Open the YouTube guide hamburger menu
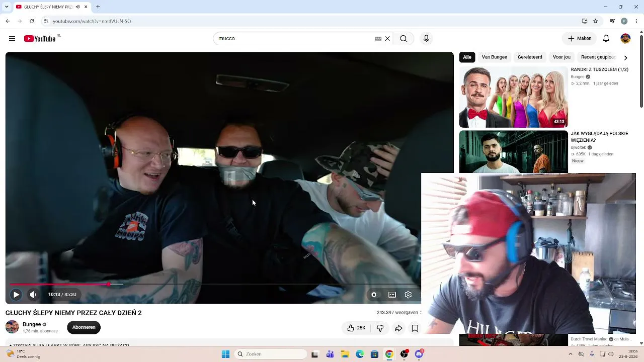 (12, 39)
